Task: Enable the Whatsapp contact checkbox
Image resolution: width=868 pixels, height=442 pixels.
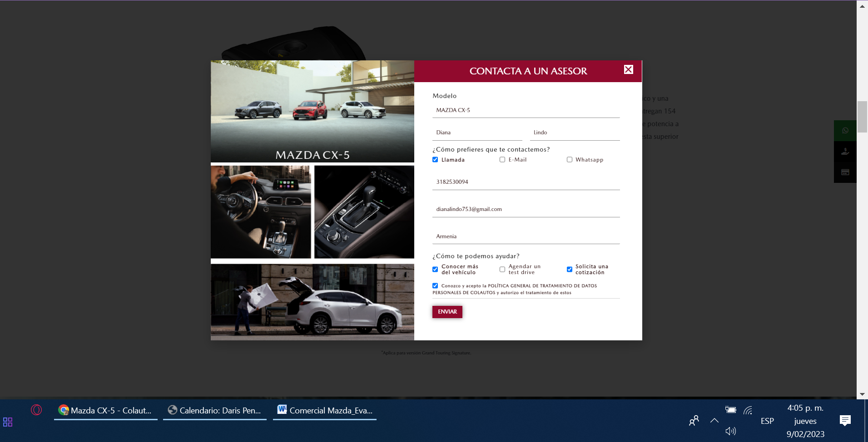Action: (x=569, y=160)
